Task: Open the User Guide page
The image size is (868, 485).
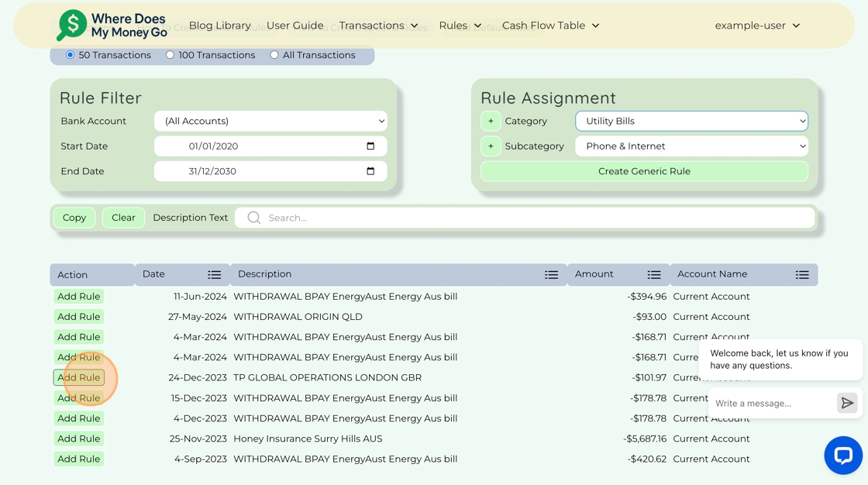Action: [295, 26]
